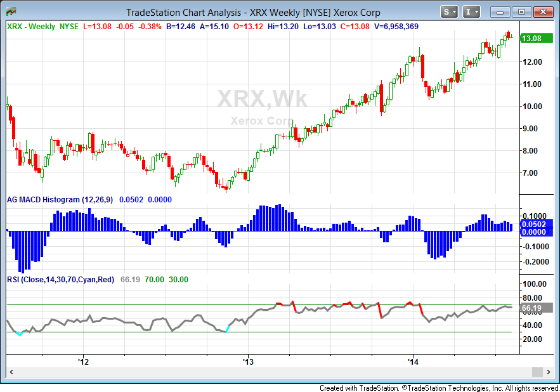Click the right scroll arrow below the chart
Screen dimensions: 560x392
[x=549, y=372]
